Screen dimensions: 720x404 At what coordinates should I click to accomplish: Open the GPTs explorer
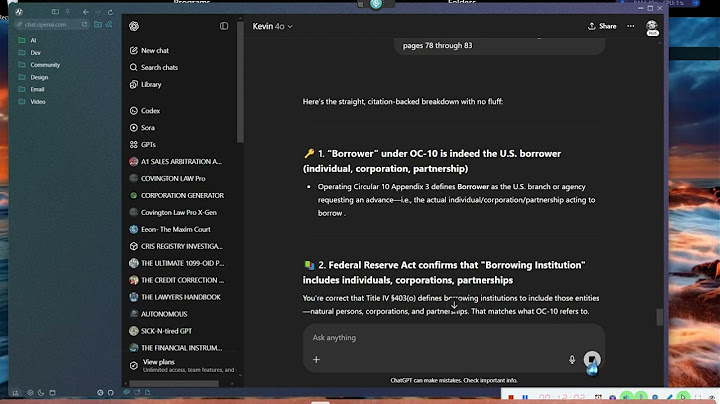pyautogui.click(x=143, y=145)
